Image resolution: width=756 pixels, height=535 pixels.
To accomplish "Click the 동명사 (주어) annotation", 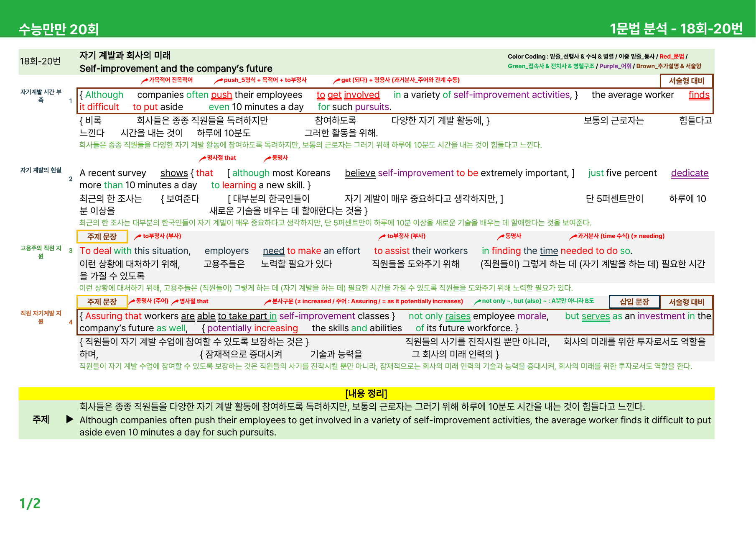I will point(152,301).
